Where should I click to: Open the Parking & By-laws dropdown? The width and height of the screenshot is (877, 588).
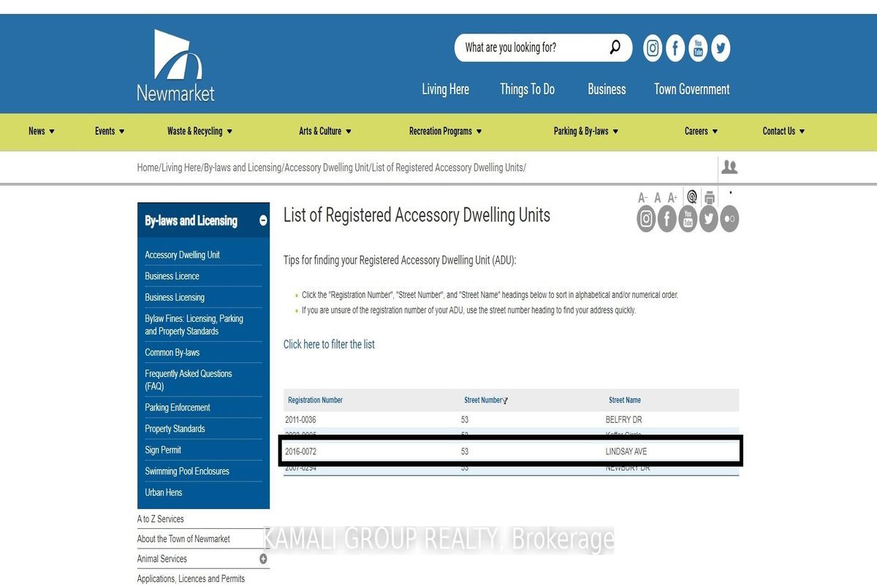coord(586,131)
